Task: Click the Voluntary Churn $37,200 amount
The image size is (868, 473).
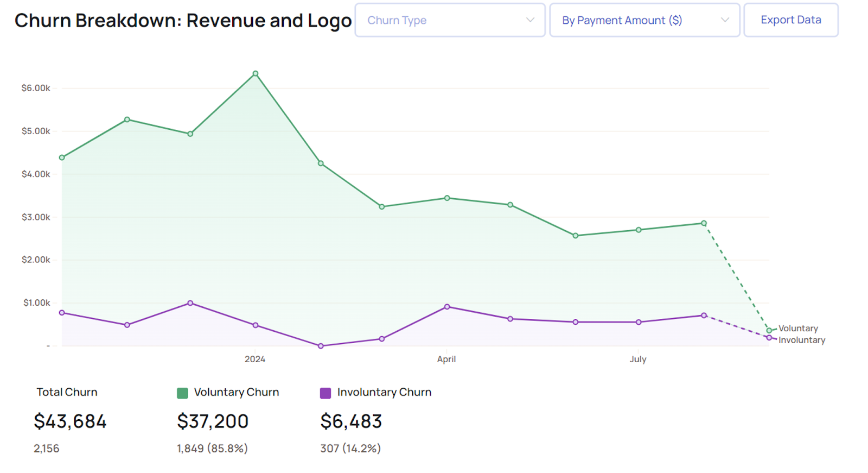Action: tap(213, 421)
